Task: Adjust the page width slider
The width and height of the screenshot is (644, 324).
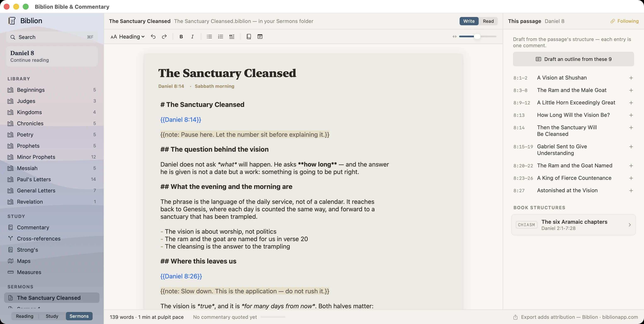Action: point(477,37)
